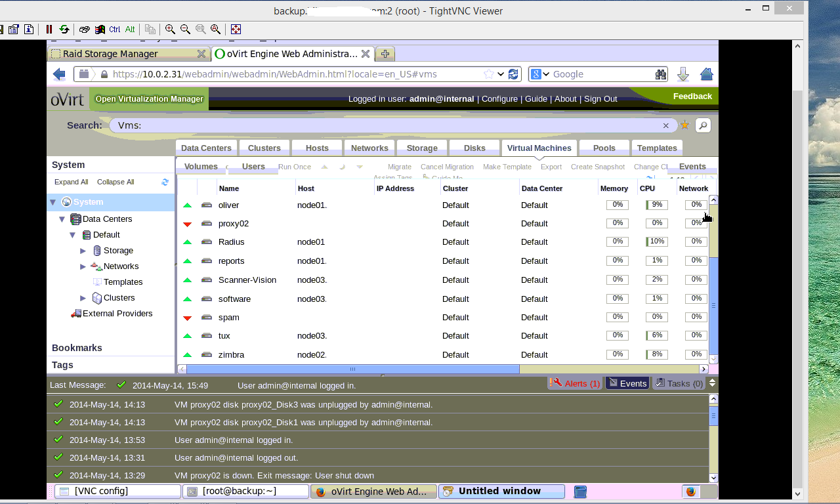This screenshot has height=504, width=840.
Task: Toggle the Ctrl key in the VNC toolbar
Action: (114, 29)
